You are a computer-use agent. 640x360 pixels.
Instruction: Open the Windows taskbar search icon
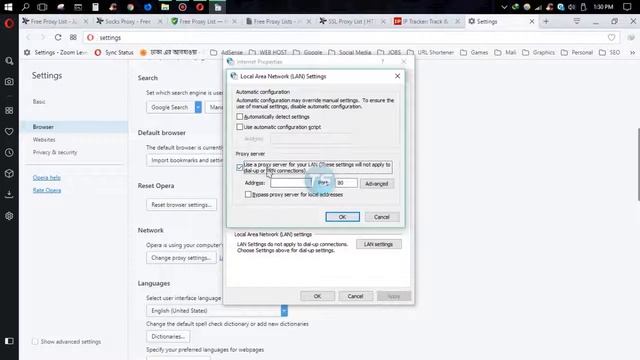click(25, 7)
